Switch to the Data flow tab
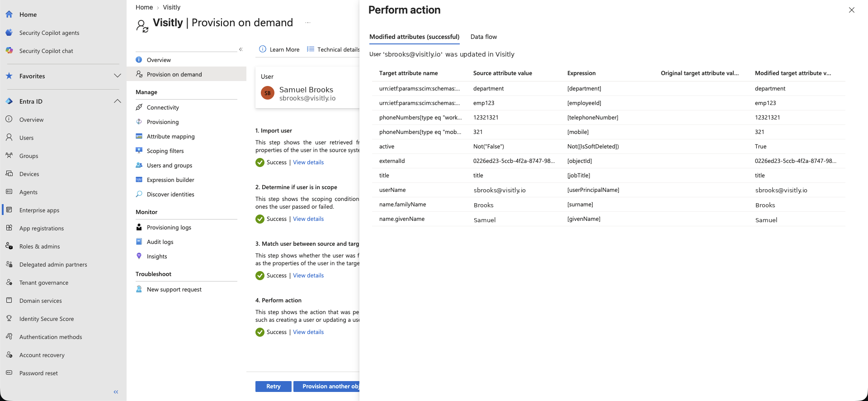This screenshot has width=868, height=401. coord(484,37)
